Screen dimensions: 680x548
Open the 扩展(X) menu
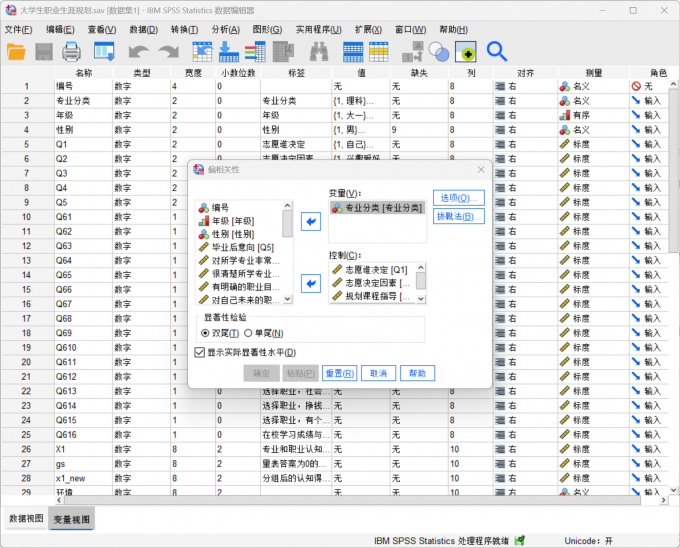(368, 29)
